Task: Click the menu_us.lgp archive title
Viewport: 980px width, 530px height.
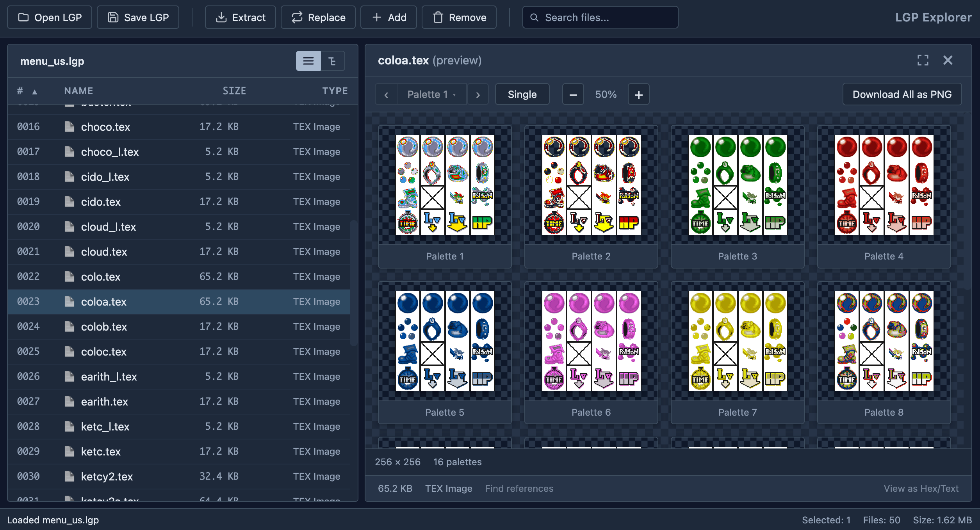Action: (x=52, y=61)
